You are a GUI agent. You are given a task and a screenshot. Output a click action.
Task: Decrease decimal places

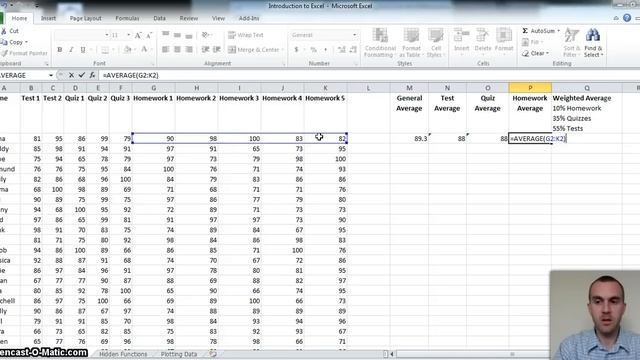(353, 50)
